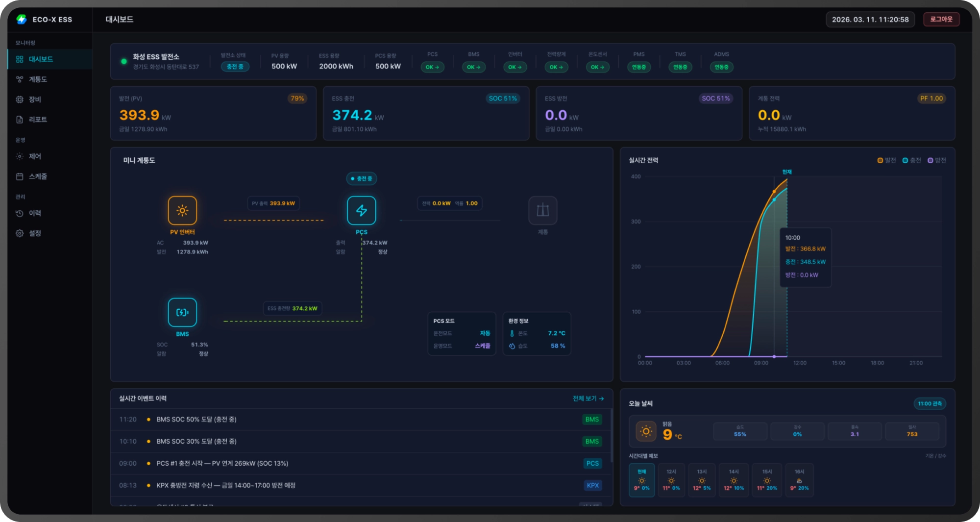Open the 장비 sidebar menu item
The height and width of the screenshot is (522, 980).
[50, 99]
